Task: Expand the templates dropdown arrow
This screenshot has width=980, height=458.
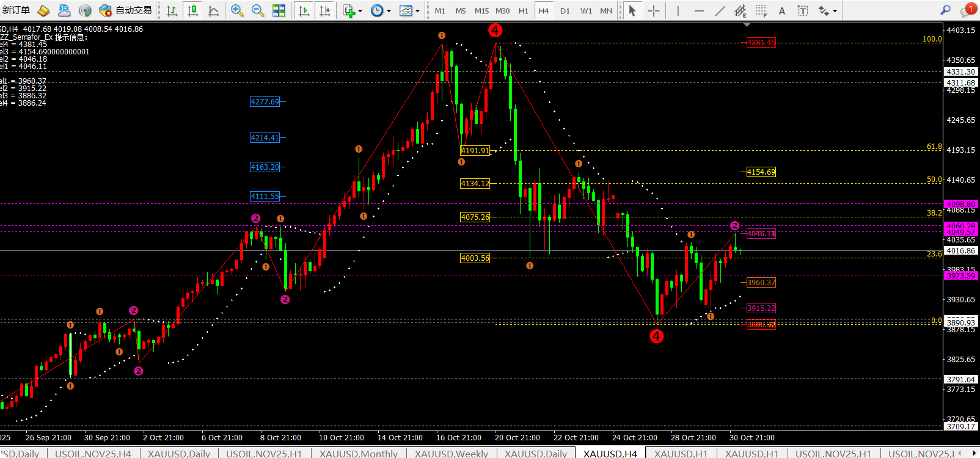Action: [417, 11]
